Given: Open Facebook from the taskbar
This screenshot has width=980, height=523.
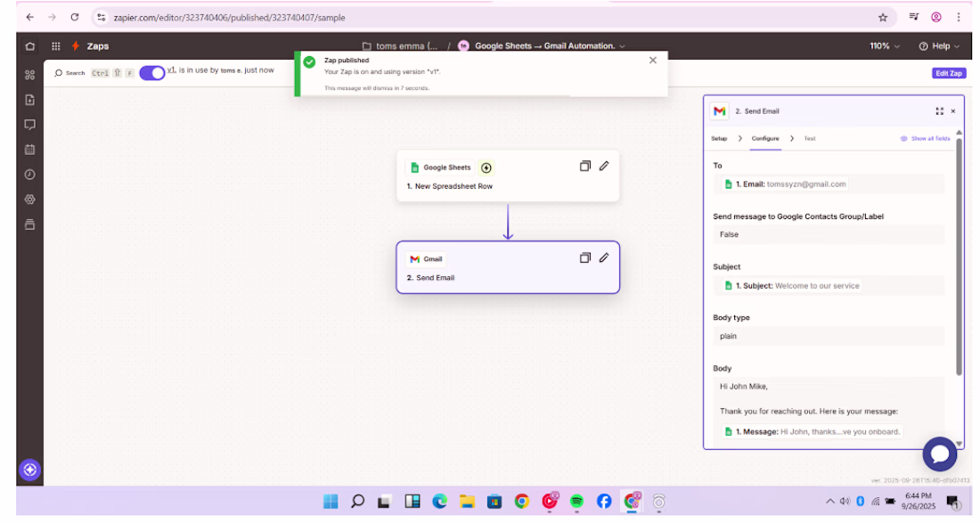Looking at the screenshot, I should (x=604, y=501).
